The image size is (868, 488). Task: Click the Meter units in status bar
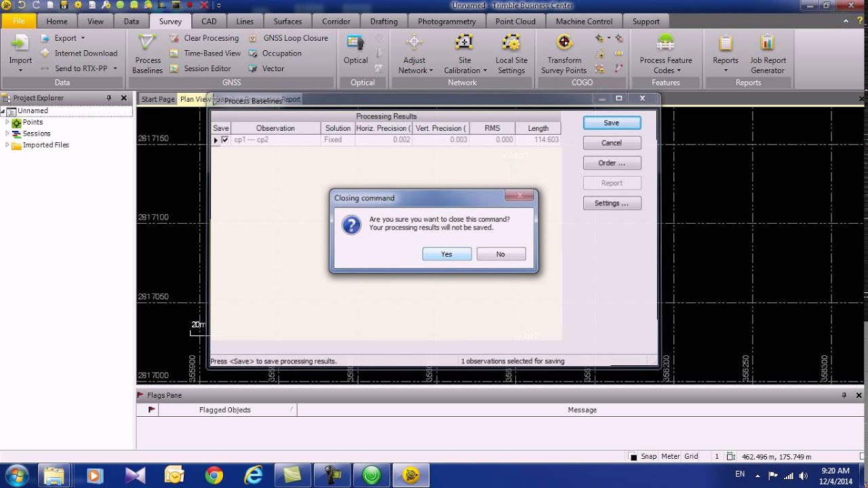point(670,457)
